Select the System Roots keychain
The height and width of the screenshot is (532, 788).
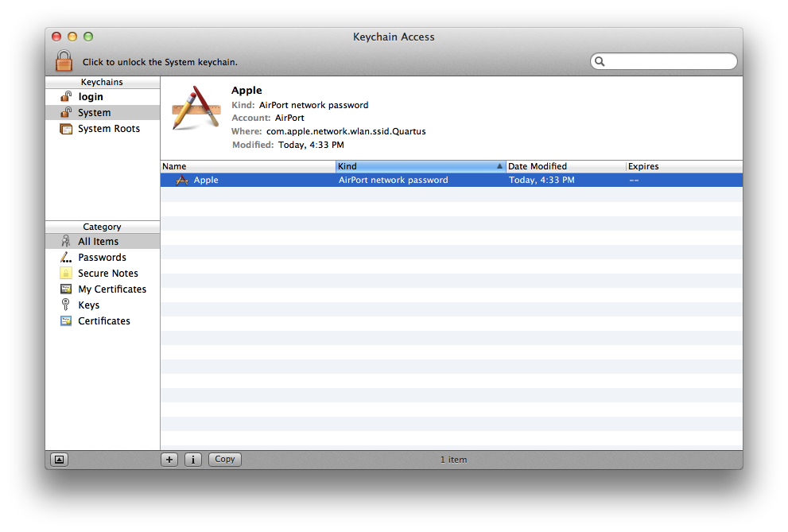pos(103,129)
